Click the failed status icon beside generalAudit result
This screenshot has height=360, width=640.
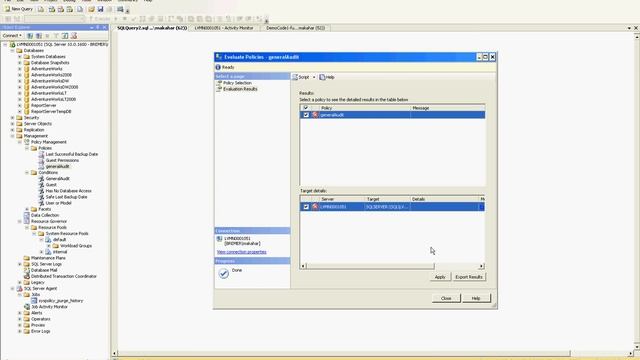click(x=315, y=115)
